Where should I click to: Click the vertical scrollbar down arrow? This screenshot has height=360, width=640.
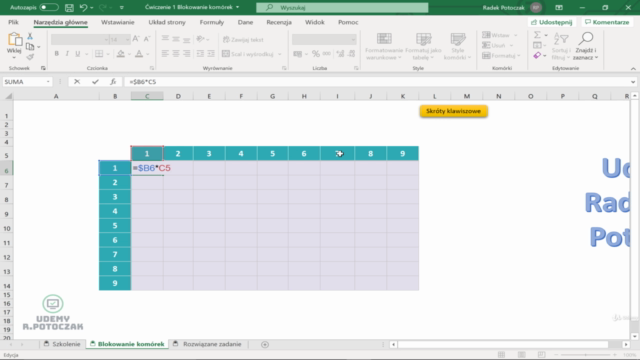coord(634,336)
